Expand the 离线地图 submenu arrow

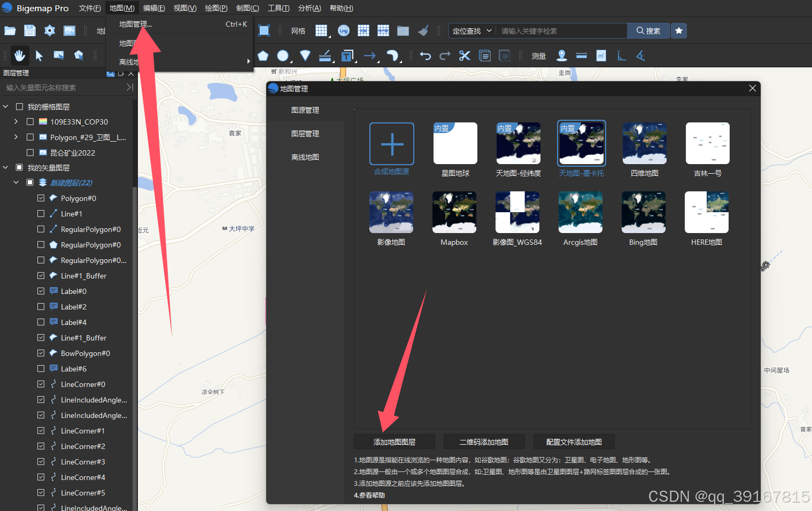point(249,61)
